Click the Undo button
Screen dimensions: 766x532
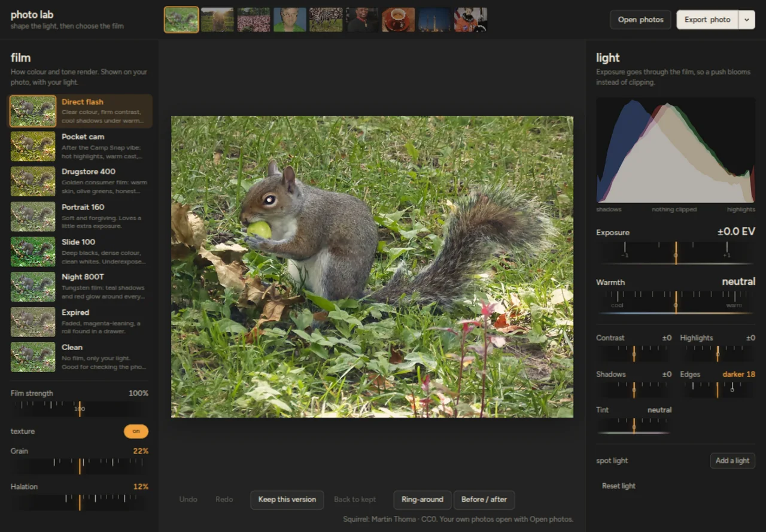coord(188,500)
